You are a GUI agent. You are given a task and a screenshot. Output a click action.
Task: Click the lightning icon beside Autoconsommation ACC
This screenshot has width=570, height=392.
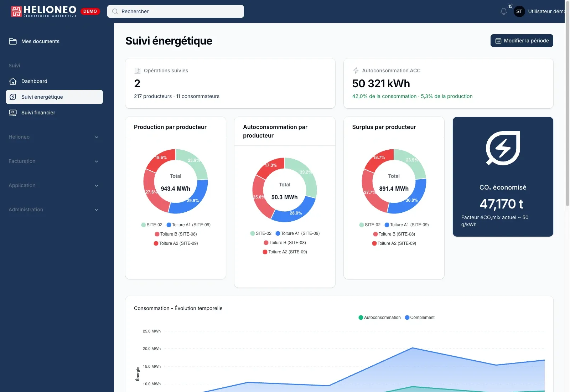(356, 71)
